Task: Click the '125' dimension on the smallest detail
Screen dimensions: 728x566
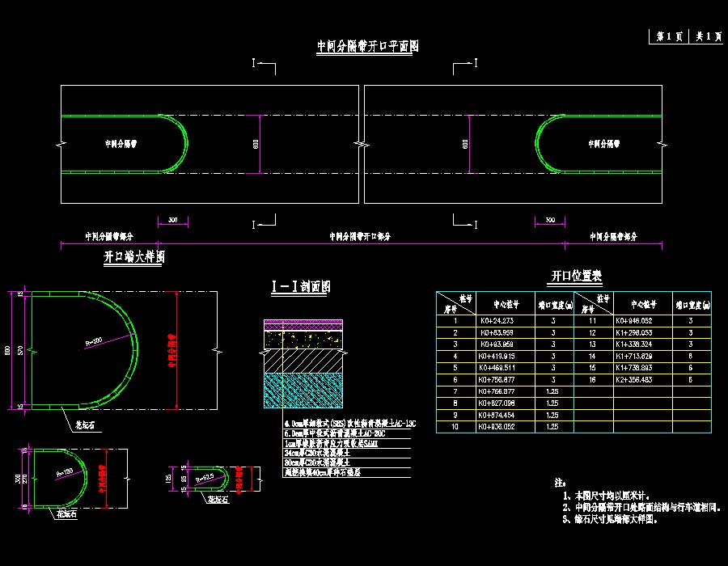Action: coord(168,478)
